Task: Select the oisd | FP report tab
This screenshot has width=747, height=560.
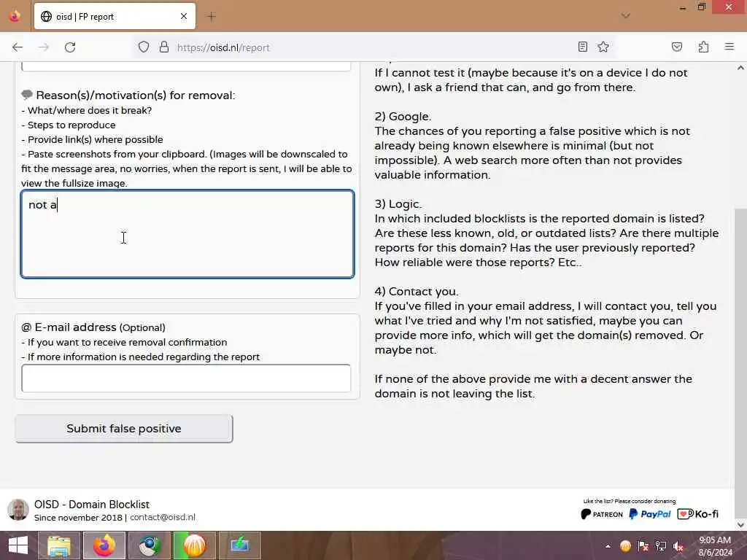Action: pos(115,16)
